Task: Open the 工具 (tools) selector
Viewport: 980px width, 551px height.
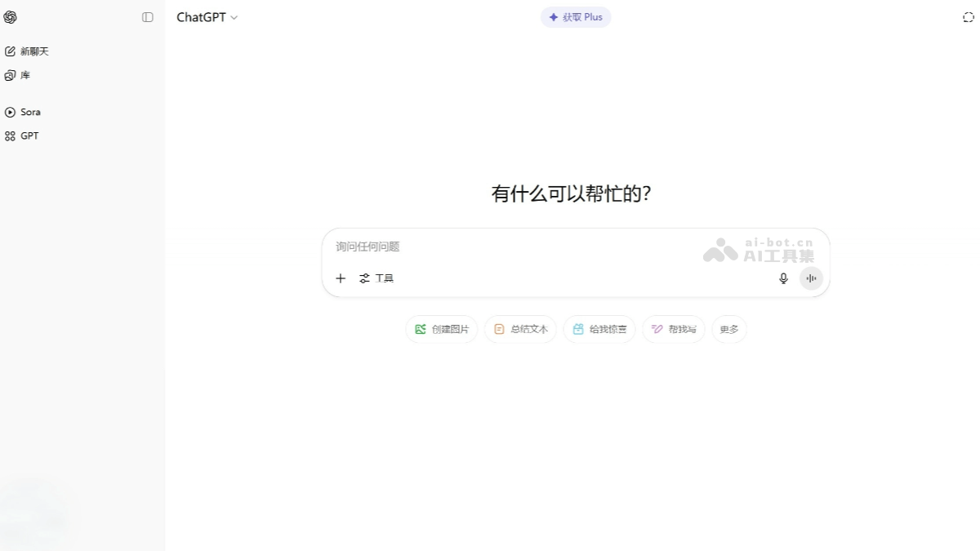Action: [377, 278]
